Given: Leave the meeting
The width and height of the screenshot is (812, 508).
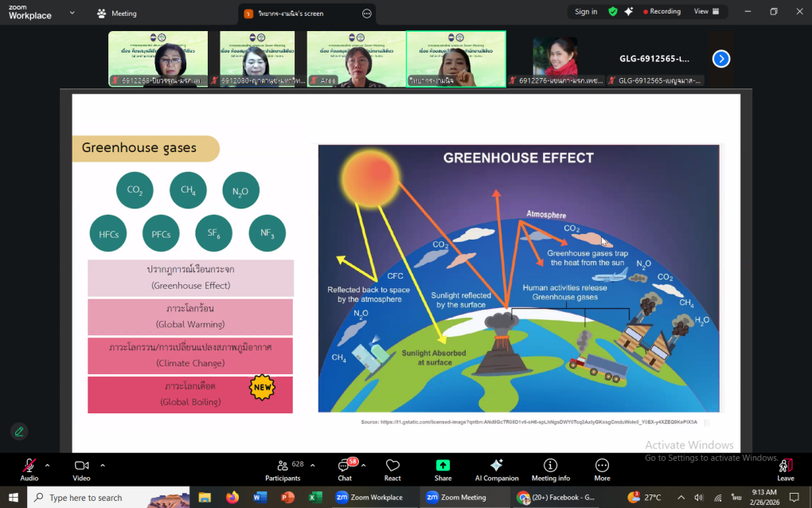Looking at the screenshot, I should [785, 469].
